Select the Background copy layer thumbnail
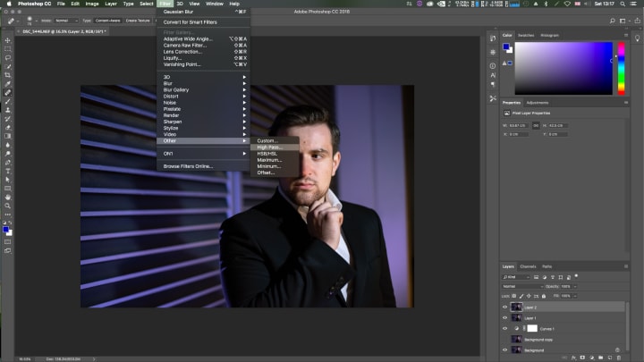The height and width of the screenshot is (362, 644). [516, 339]
